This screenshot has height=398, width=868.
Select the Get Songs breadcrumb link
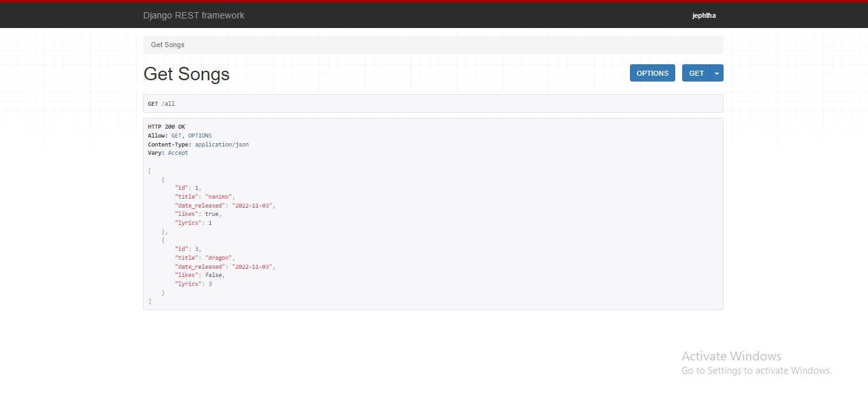[x=167, y=45]
